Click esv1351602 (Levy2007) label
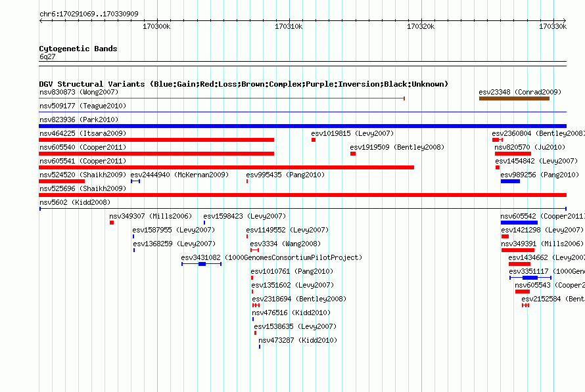 pyautogui.click(x=292, y=285)
